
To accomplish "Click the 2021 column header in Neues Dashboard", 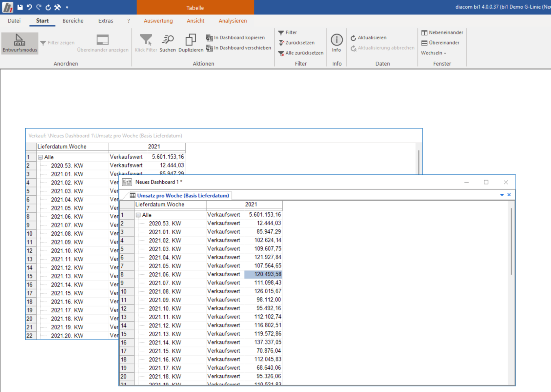I will coord(251,205).
